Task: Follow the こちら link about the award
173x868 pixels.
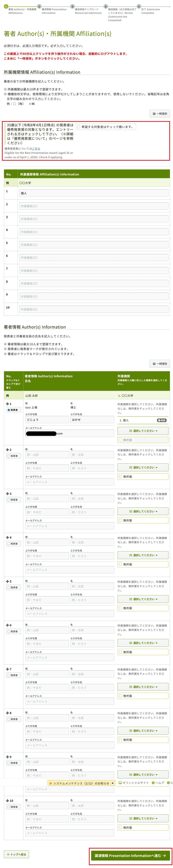Action: 36,149
